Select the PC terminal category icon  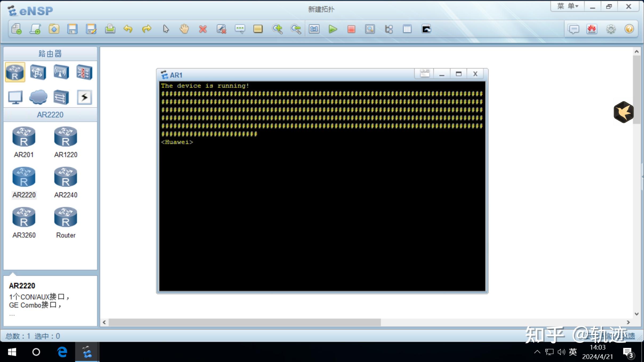(x=15, y=97)
